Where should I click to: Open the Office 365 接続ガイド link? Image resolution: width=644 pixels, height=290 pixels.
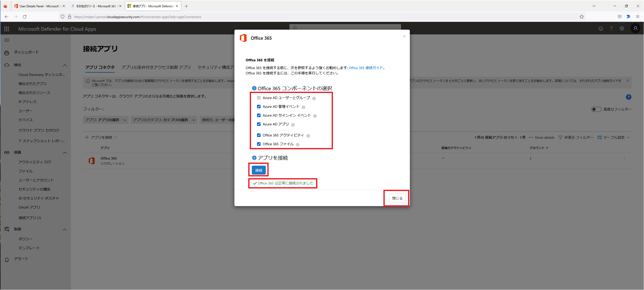(366, 68)
